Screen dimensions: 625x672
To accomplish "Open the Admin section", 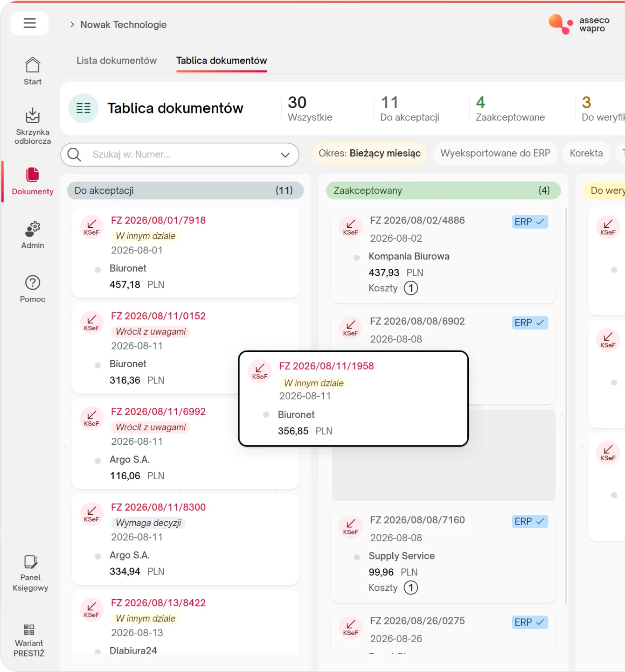I will [x=33, y=235].
